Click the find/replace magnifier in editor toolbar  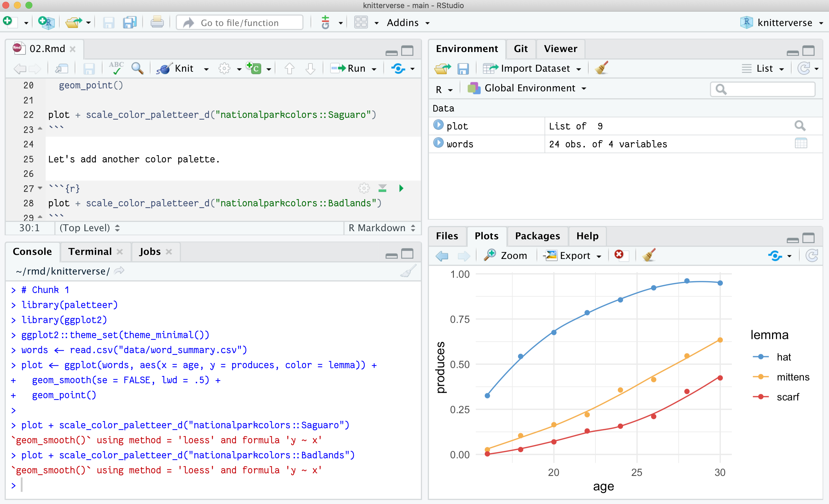137,68
